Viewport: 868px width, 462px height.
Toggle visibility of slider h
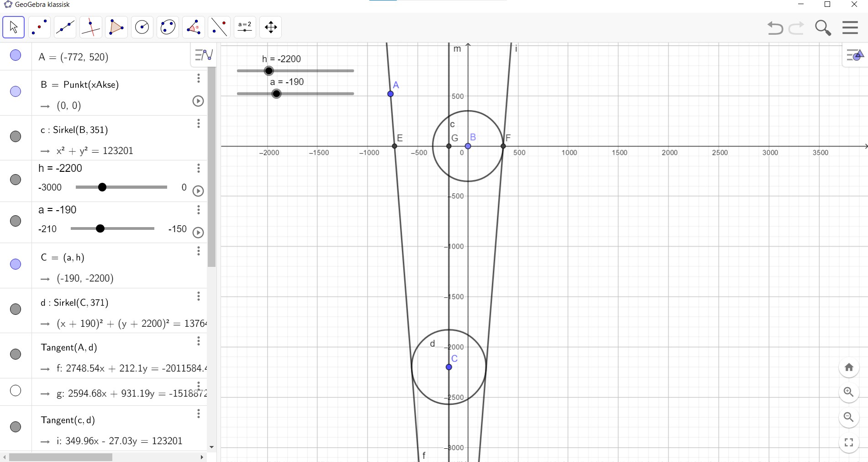(x=16, y=180)
